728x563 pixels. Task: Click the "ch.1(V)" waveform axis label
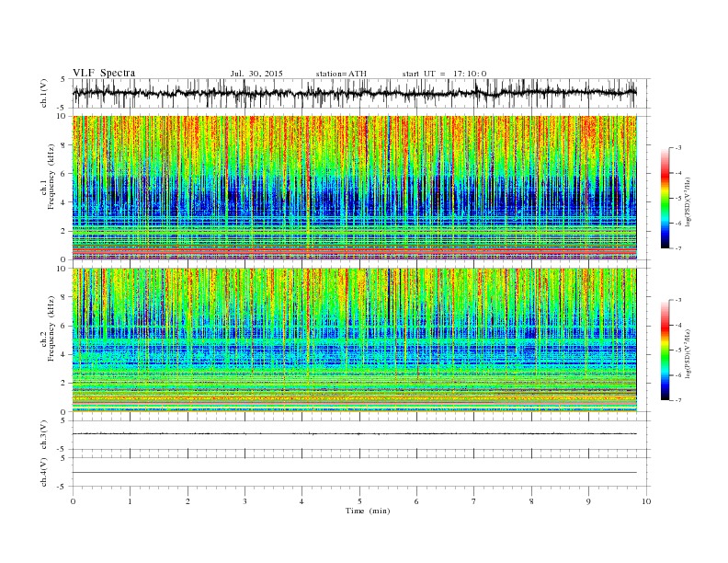click(x=44, y=93)
